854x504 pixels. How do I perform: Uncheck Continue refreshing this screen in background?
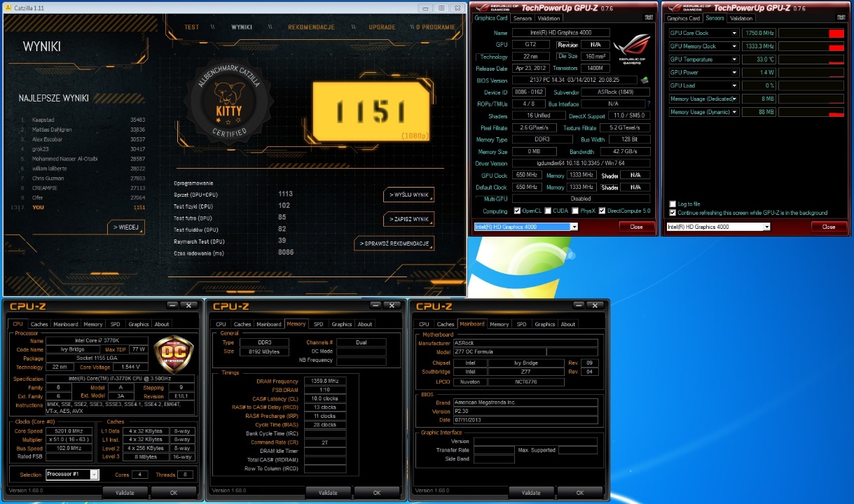[673, 213]
